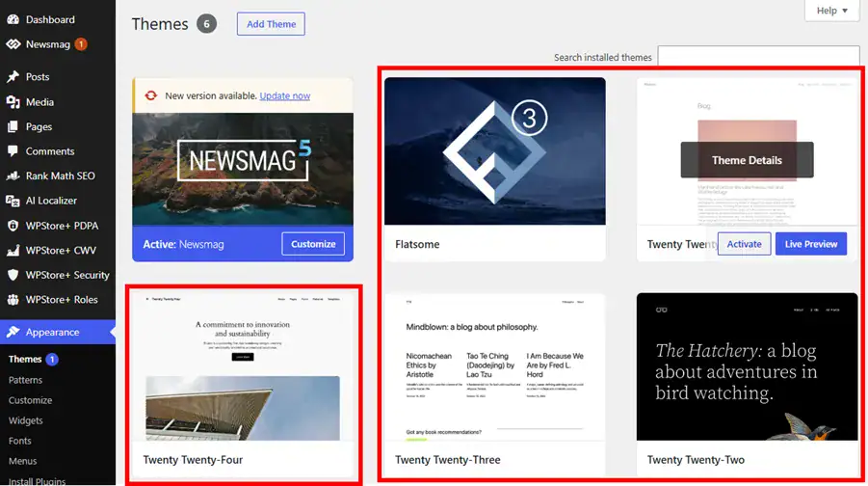The height and width of the screenshot is (486, 868).
Task: Open Theme Details overlay button
Action: point(747,160)
